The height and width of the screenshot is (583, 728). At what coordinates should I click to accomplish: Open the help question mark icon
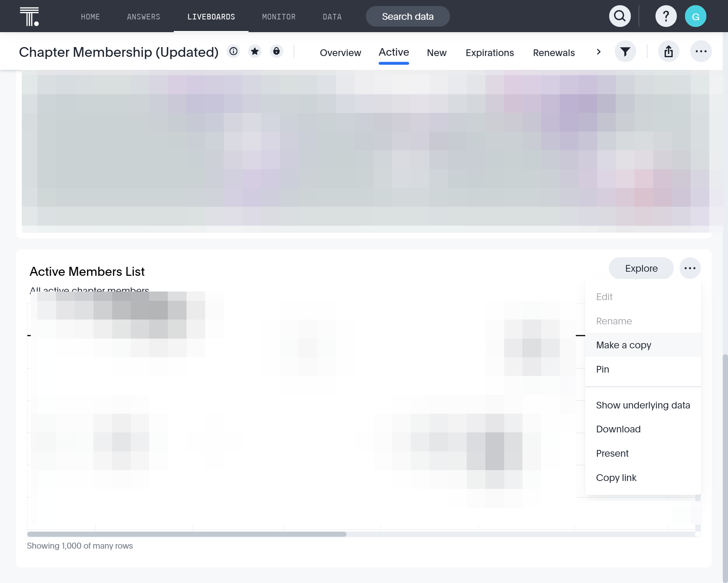666,16
